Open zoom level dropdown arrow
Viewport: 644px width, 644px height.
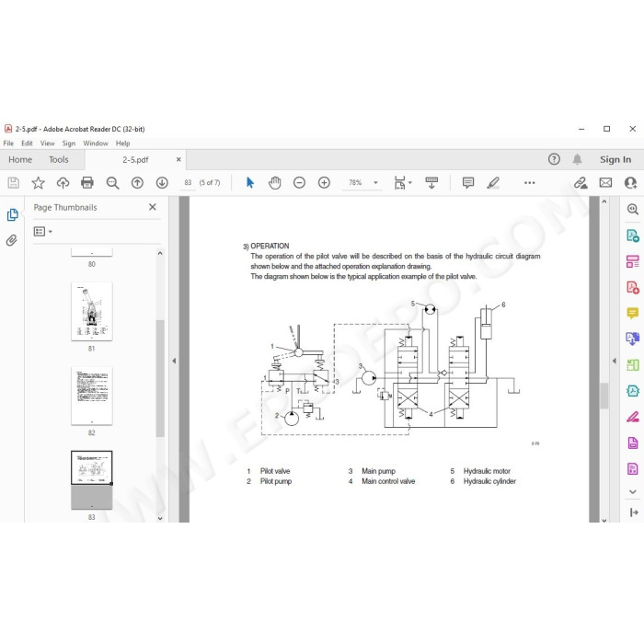tap(375, 183)
